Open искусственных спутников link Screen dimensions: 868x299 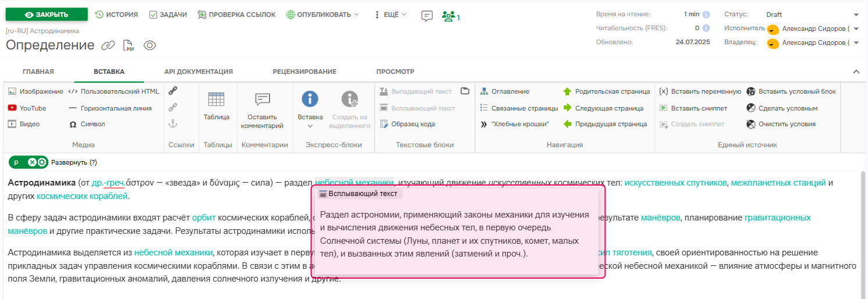(x=675, y=183)
